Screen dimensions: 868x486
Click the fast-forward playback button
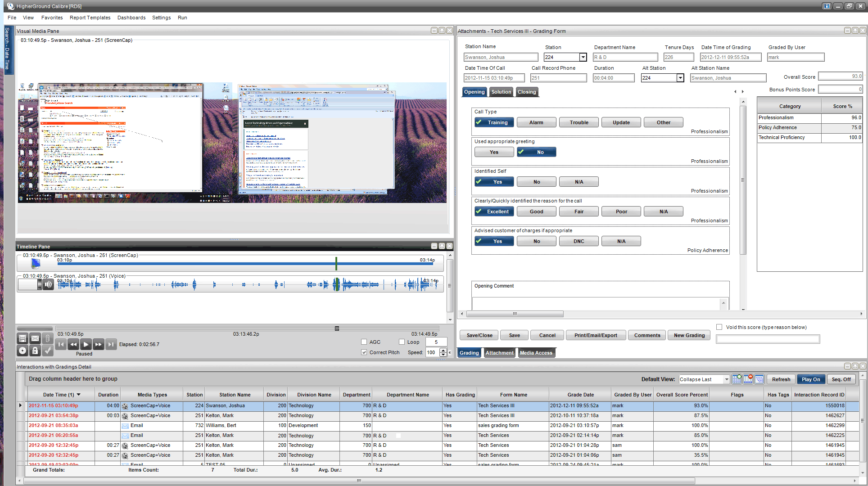click(98, 344)
